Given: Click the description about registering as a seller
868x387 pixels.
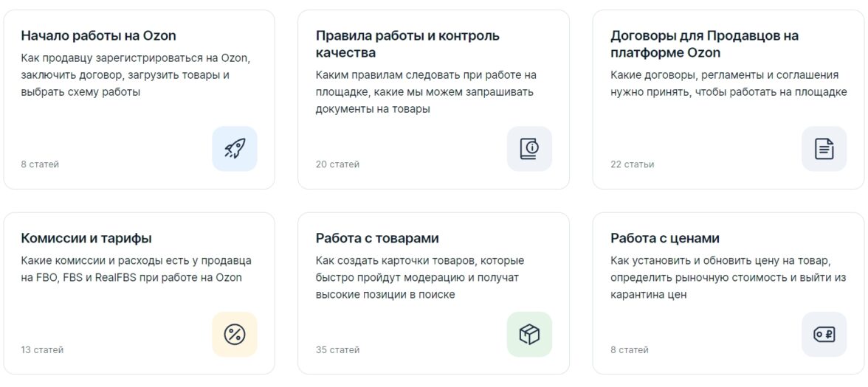Looking at the screenshot, I should [136, 75].
